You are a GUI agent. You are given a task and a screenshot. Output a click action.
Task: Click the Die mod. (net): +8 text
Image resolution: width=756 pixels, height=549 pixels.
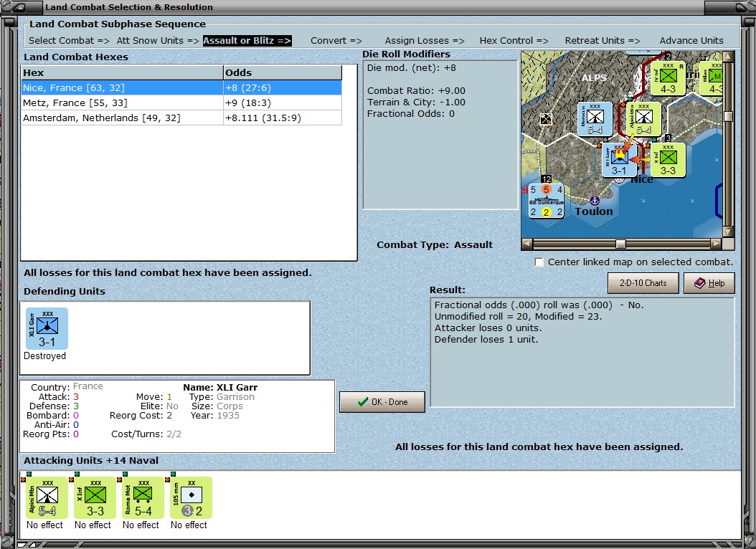coord(411,68)
